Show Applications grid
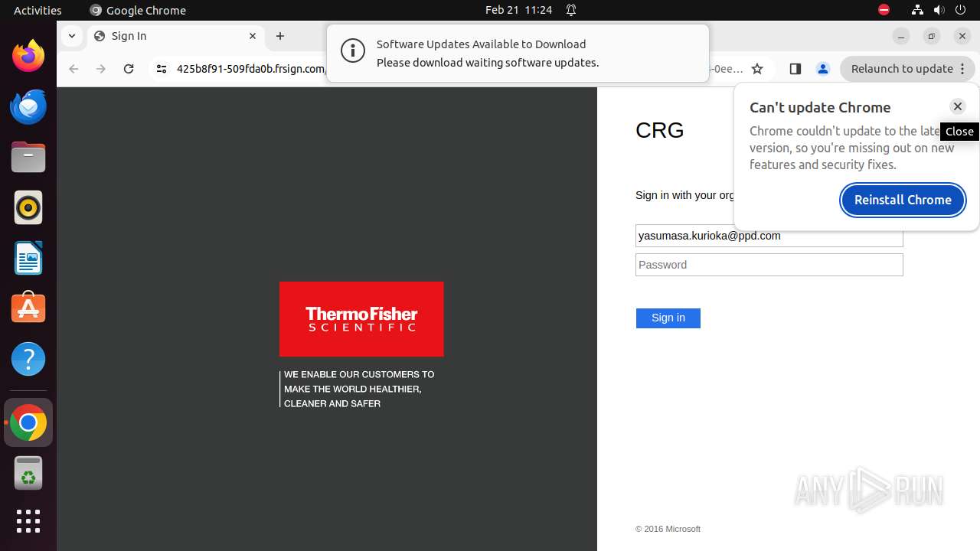Screen dimensions: 980x551 click(x=28, y=521)
